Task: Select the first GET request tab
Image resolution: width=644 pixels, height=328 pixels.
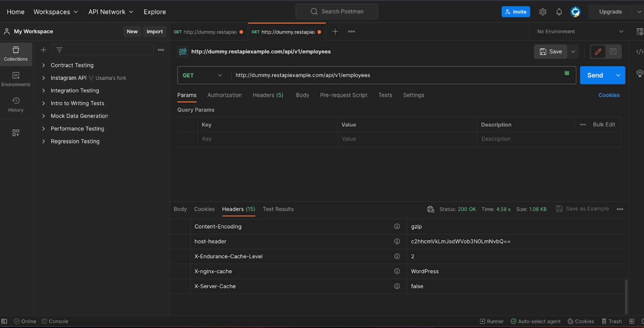Action: [x=208, y=32]
